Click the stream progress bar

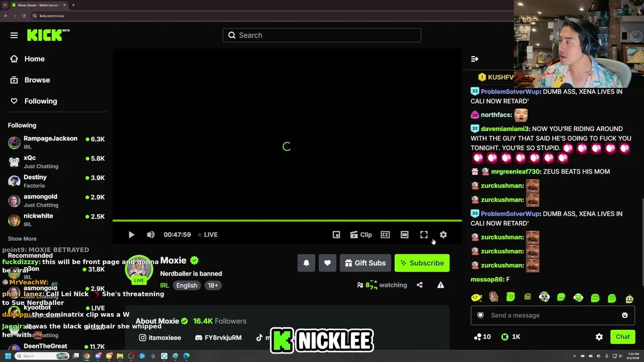287,220
